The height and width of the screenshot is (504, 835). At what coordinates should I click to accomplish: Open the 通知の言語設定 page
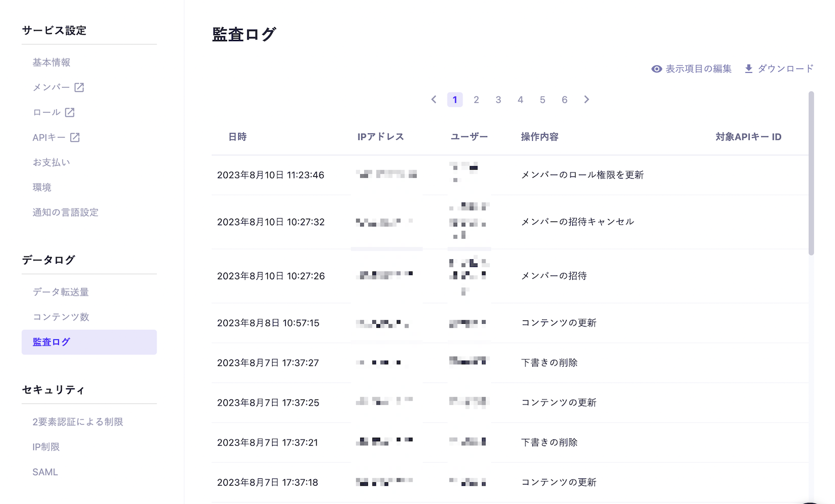point(65,212)
